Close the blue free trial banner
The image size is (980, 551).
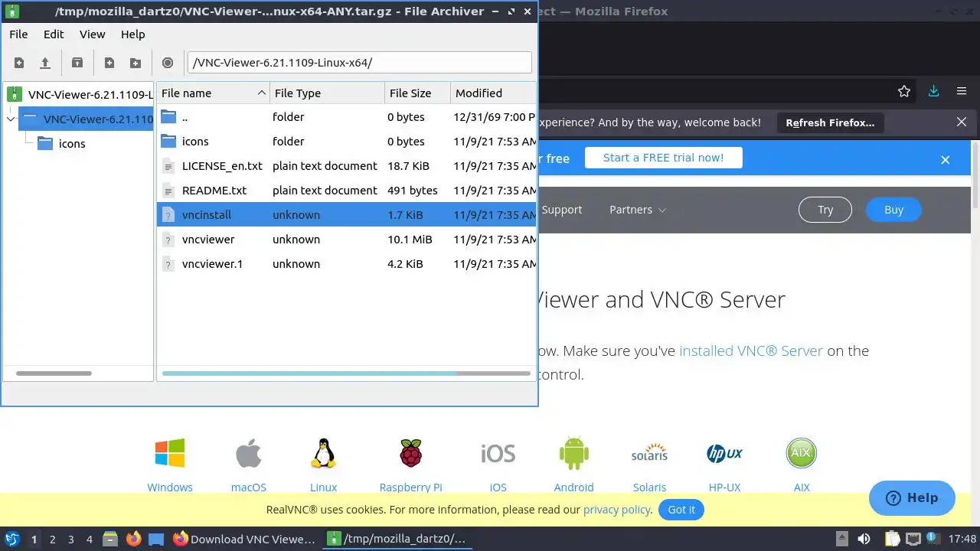[945, 160]
